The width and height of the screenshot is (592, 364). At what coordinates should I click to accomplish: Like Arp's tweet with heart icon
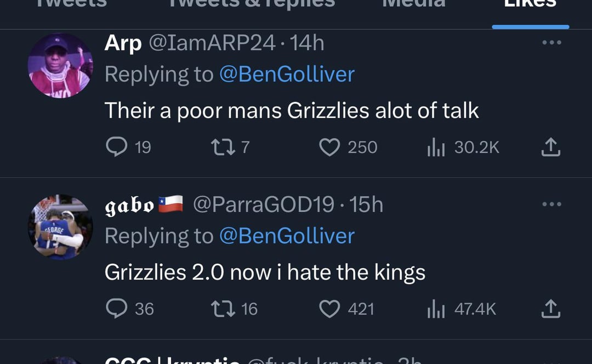pyautogui.click(x=329, y=147)
